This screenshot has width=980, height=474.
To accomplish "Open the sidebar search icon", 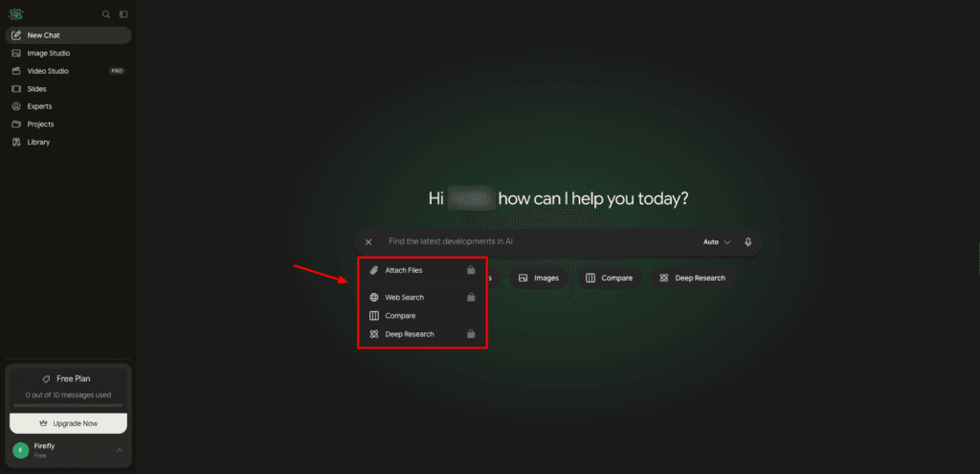I will [x=106, y=14].
